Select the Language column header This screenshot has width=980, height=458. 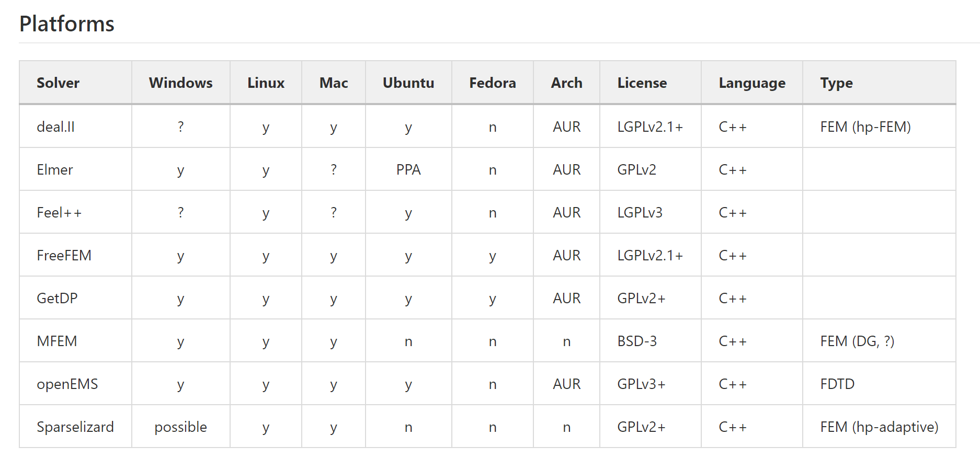click(752, 83)
